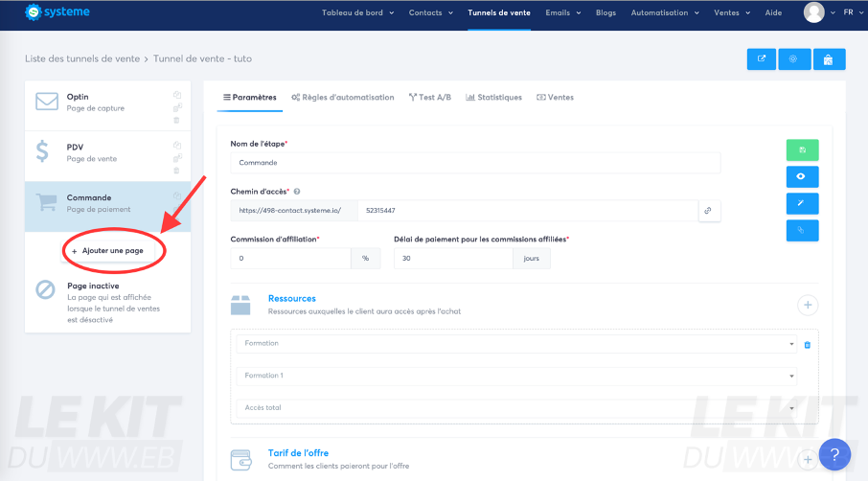Click Tunnel de vente - tuto breadcrumb
Screen dimensions: 868x481
[202, 58]
